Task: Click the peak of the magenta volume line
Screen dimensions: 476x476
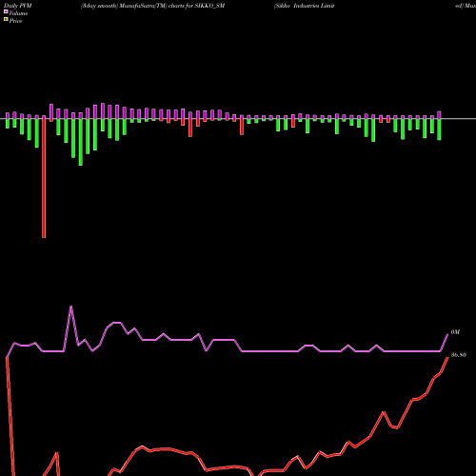Action: (70, 307)
